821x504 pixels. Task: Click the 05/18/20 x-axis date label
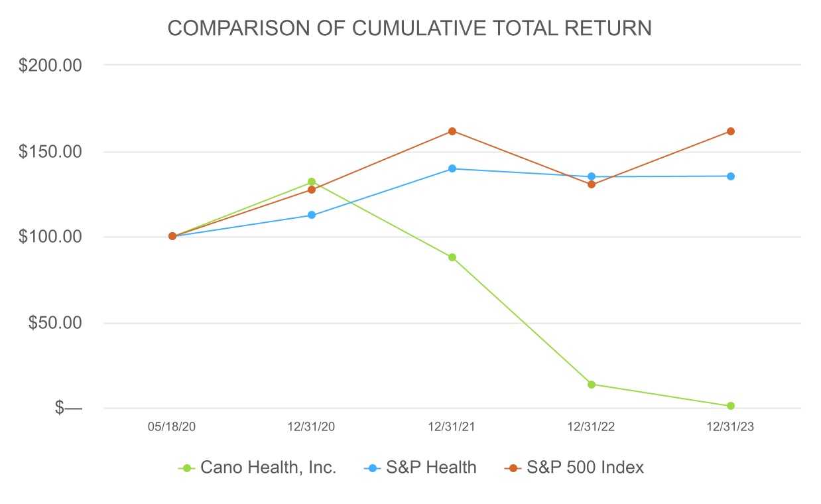coord(172,428)
